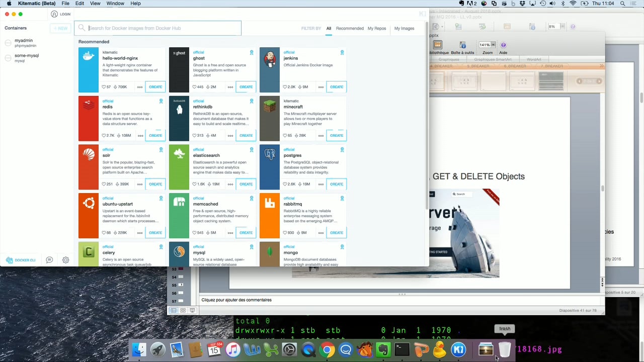The height and width of the screenshot is (362, 644).
Task: Open more options for memcached card
Action: tap(230, 233)
